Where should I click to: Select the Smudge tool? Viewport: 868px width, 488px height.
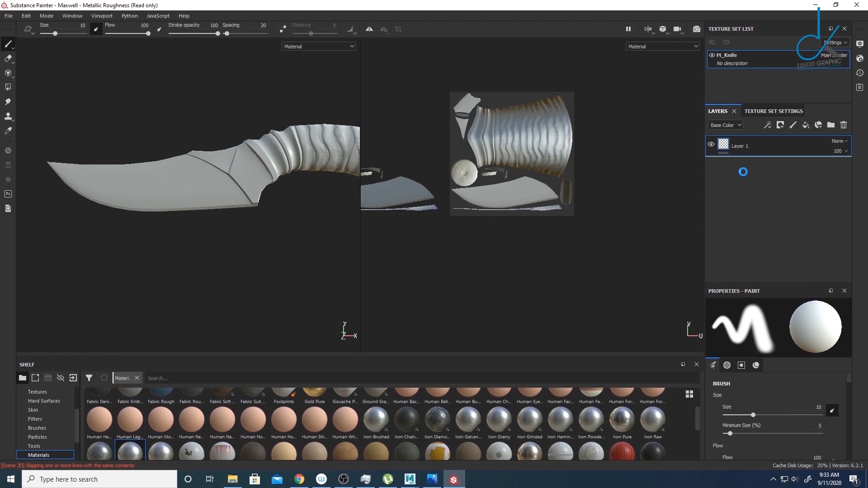[x=8, y=102]
